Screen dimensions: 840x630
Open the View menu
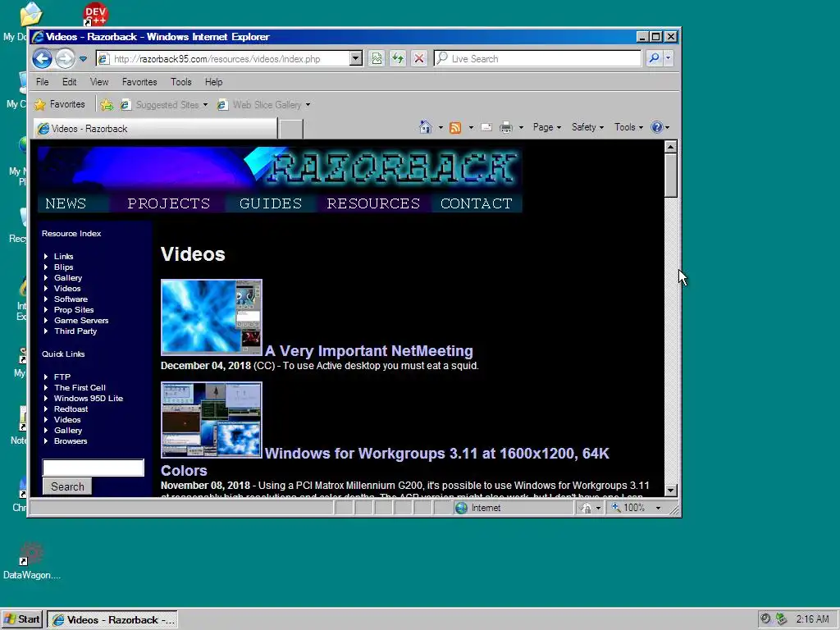(x=99, y=82)
